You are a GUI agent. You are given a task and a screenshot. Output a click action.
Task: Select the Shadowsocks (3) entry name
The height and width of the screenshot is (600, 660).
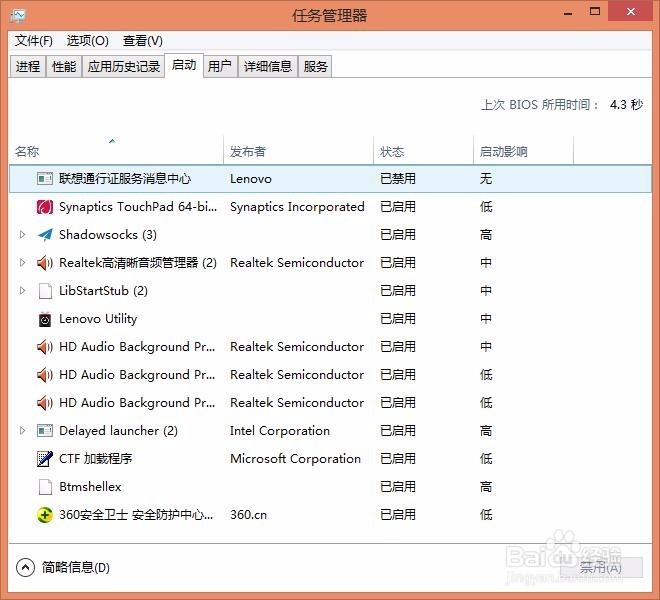point(108,235)
